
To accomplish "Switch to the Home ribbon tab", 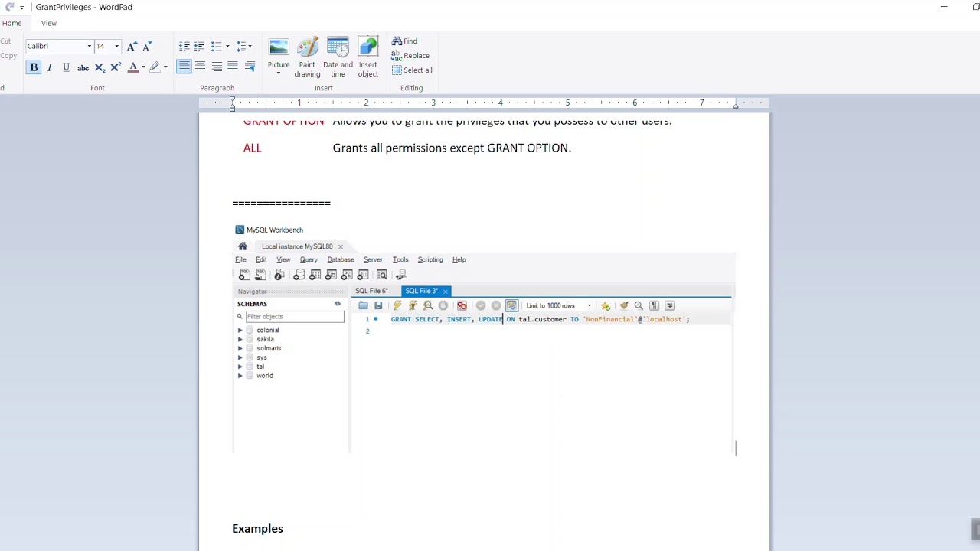I will 11,23.
